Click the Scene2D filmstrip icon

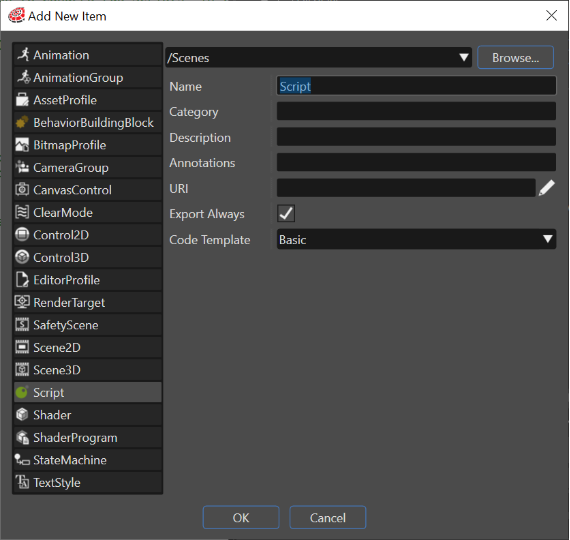tap(22, 347)
